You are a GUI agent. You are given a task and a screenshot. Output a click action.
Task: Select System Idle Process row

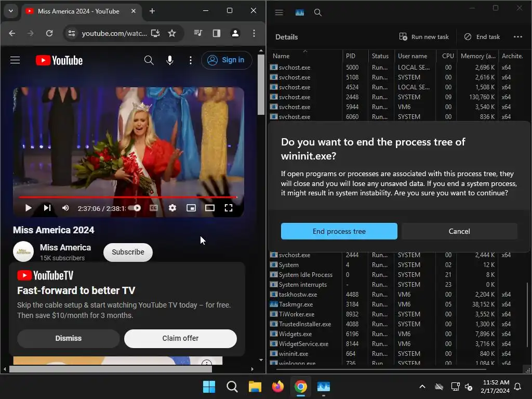click(397, 274)
